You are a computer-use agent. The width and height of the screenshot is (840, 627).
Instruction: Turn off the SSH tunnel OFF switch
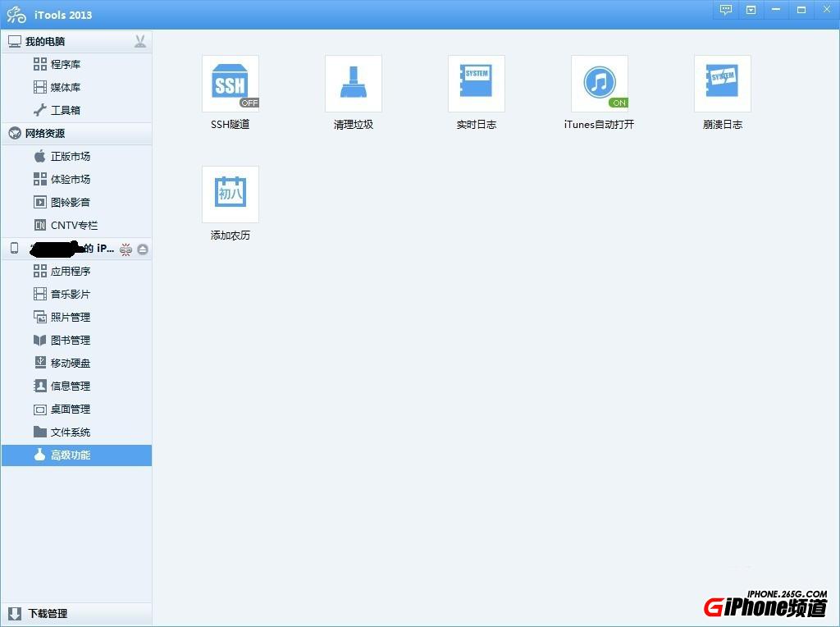pos(249,103)
